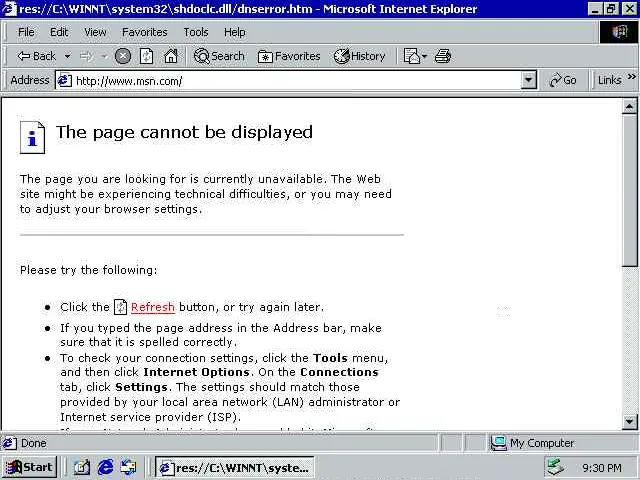Close the Internet Explorer window

coord(629,9)
